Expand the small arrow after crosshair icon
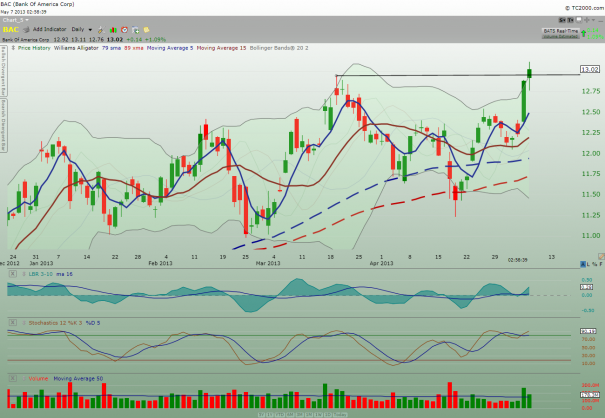Screen dimensions: 605x418 591,20
